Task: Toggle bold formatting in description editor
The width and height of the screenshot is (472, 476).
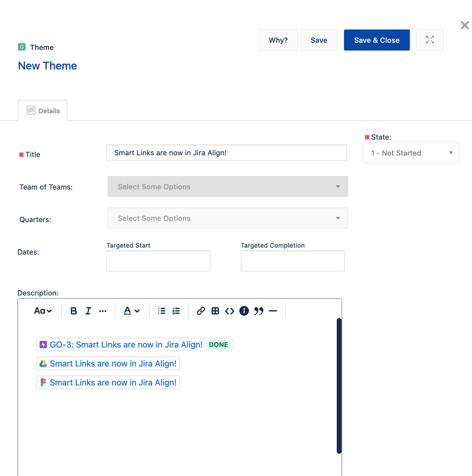Action: pyautogui.click(x=73, y=311)
